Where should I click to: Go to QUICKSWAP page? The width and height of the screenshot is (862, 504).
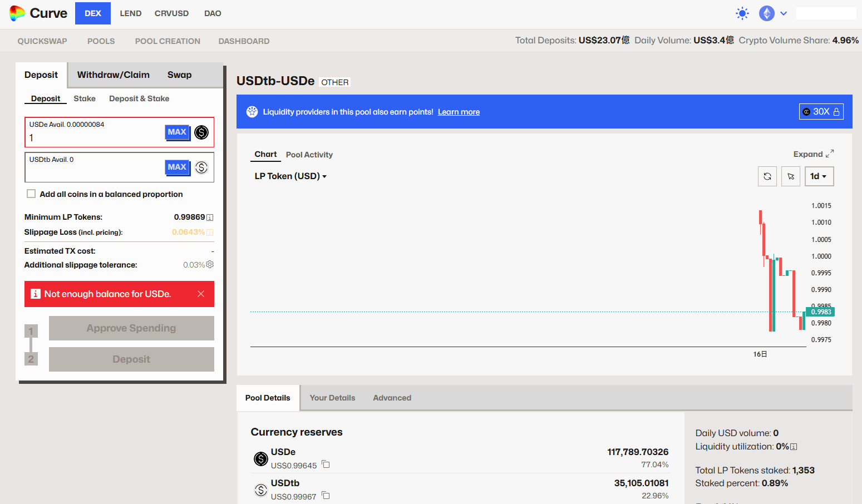(42, 41)
